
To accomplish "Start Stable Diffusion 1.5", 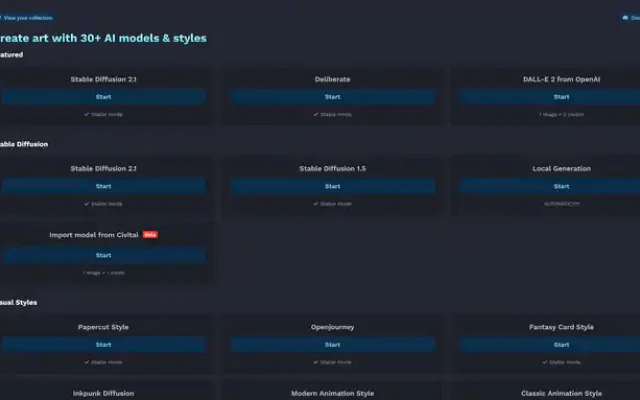I will (x=332, y=186).
